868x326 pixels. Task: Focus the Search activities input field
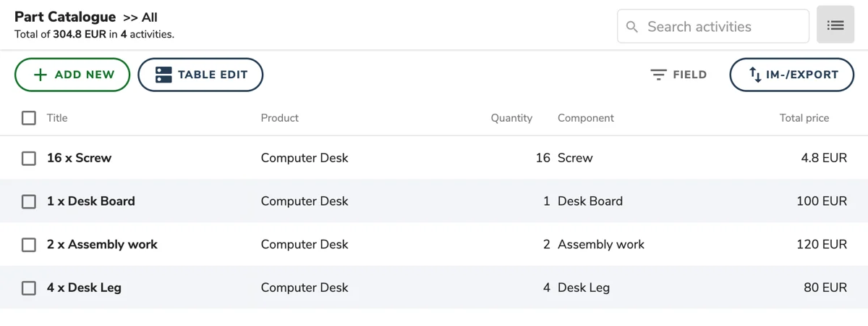click(713, 27)
